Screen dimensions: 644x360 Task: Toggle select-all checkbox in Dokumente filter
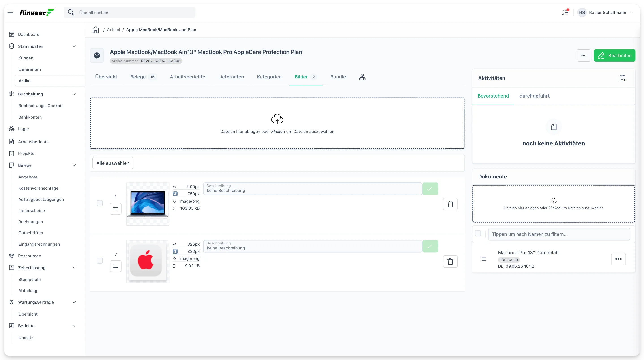click(478, 233)
